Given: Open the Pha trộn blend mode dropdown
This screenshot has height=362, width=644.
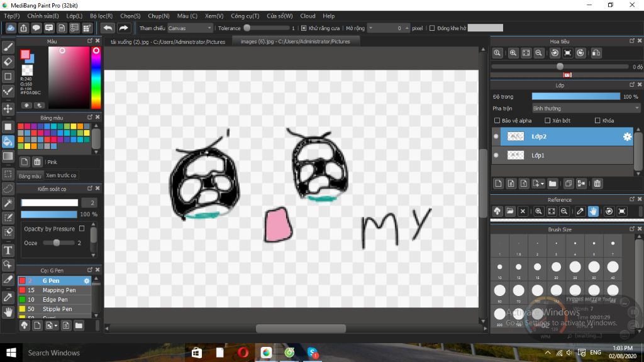Looking at the screenshot, I should [586, 108].
